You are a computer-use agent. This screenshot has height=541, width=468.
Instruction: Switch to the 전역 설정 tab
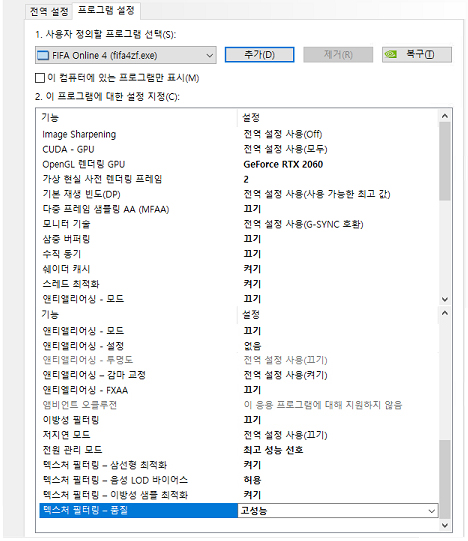coord(49,11)
